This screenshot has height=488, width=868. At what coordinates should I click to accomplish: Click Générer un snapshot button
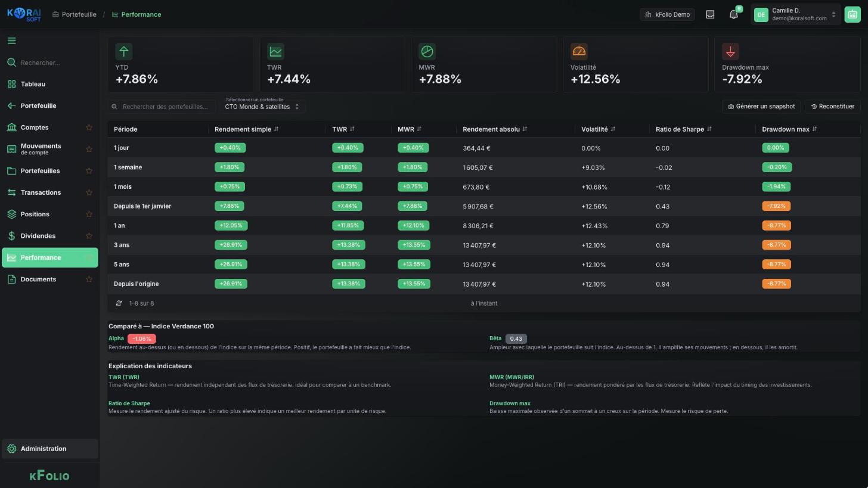[x=761, y=107]
